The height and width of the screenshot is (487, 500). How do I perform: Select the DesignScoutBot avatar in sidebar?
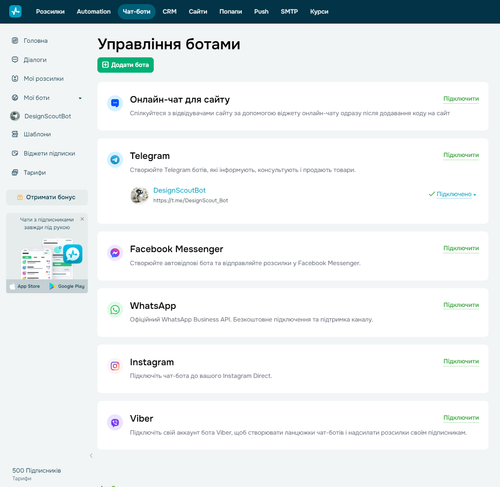click(x=15, y=116)
